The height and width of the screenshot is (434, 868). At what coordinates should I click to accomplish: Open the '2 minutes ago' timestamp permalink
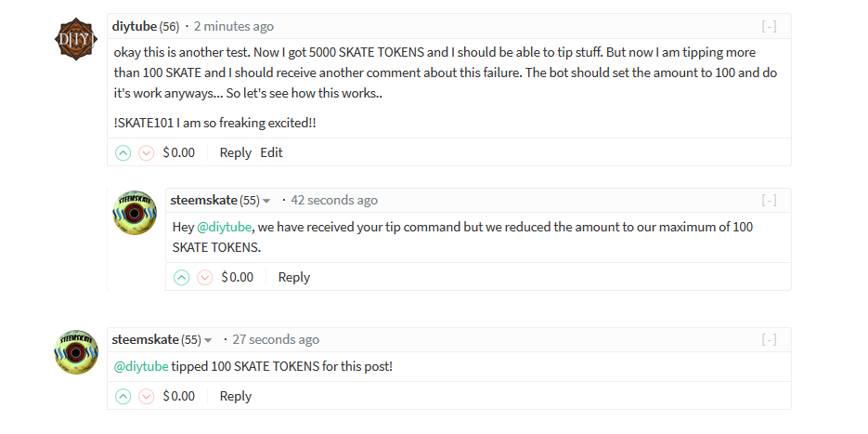point(234,26)
